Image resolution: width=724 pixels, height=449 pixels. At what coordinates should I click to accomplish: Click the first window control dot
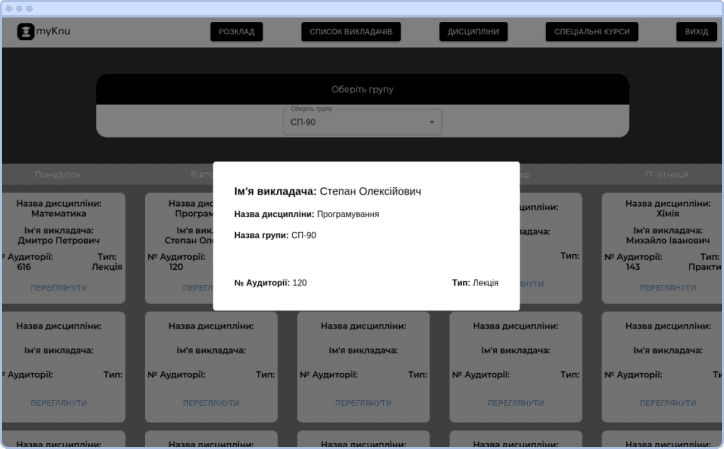pos(9,8)
